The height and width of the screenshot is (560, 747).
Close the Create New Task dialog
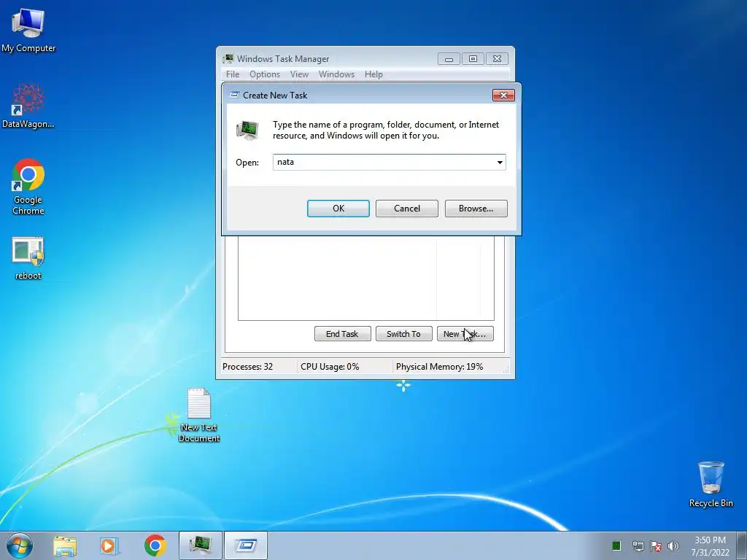(503, 96)
